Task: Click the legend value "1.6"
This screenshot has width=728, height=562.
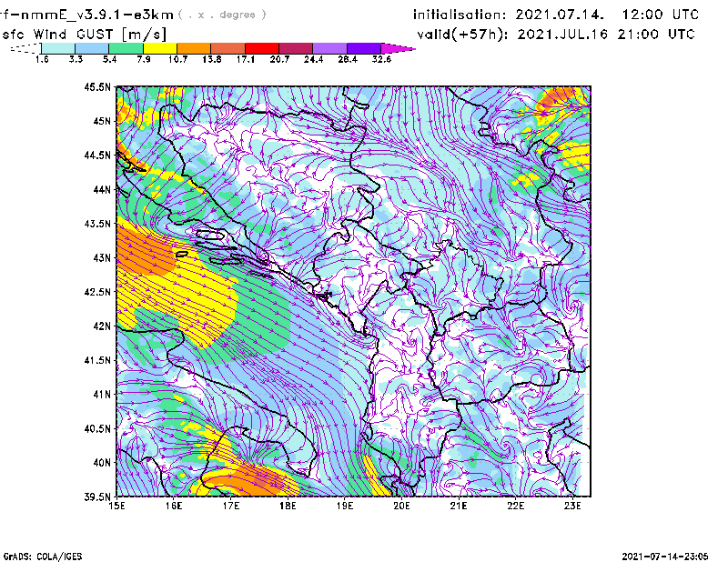Action: (x=42, y=59)
